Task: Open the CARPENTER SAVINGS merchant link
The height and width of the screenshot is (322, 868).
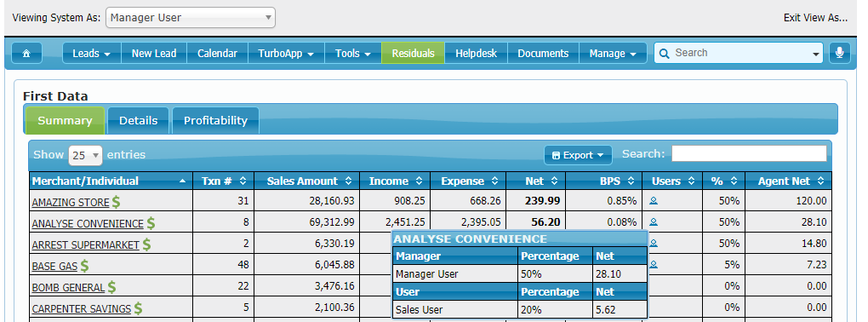Action: 82,308
